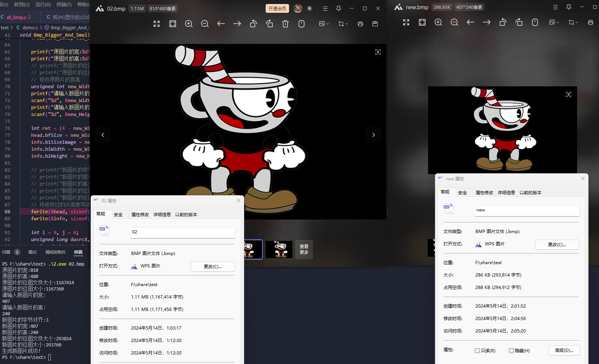The image size is (599, 364).
Task: Delete the 02.bmp image via trash icon
Action: (285, 24)
